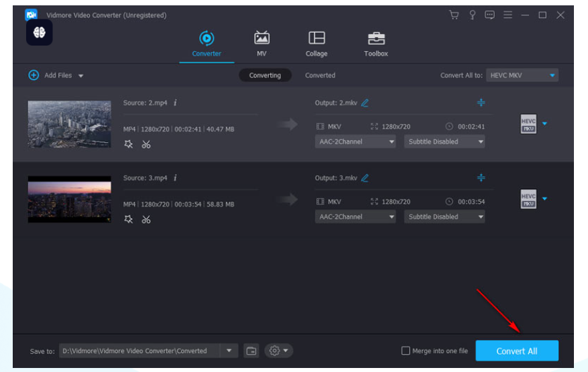
Task: Switch to the Collage tab
Action: pos(316,44)
